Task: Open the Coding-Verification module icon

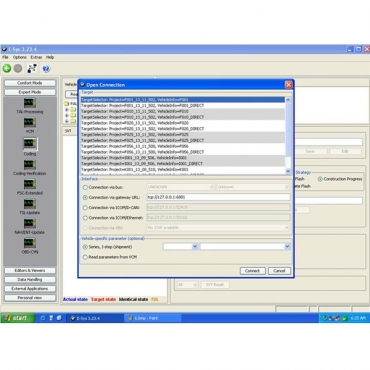Action: click(30, 165)
